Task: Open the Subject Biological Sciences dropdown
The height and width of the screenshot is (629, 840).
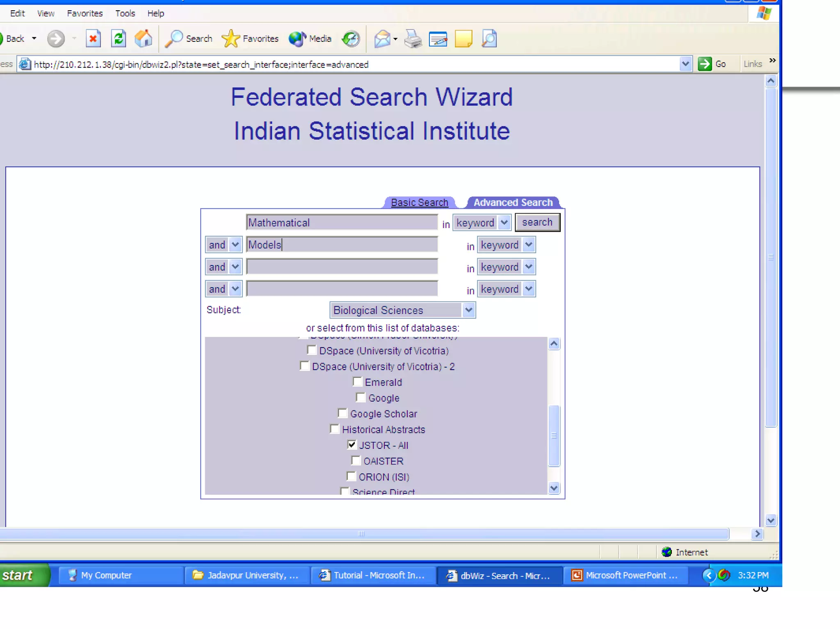Action: pyautogui.click(x=468, y=310)
